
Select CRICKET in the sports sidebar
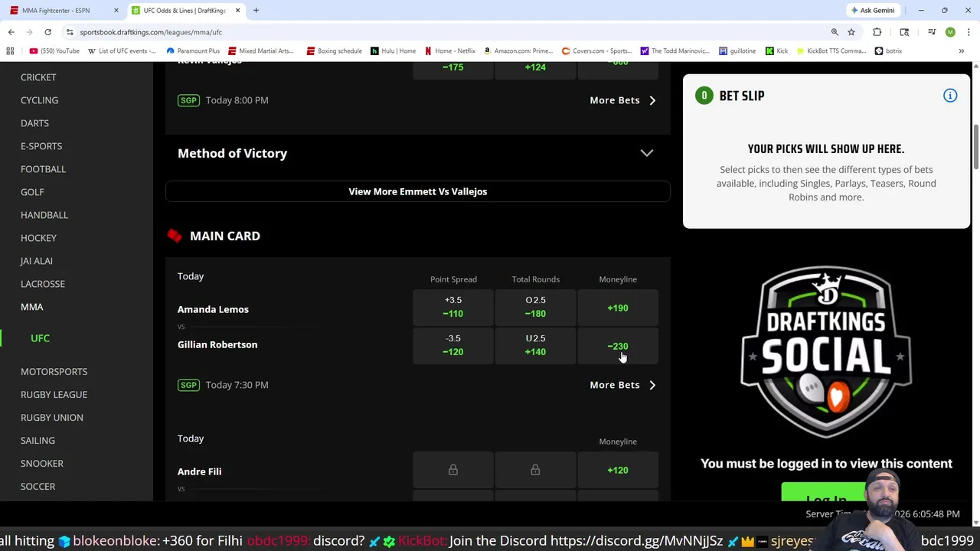38,77
